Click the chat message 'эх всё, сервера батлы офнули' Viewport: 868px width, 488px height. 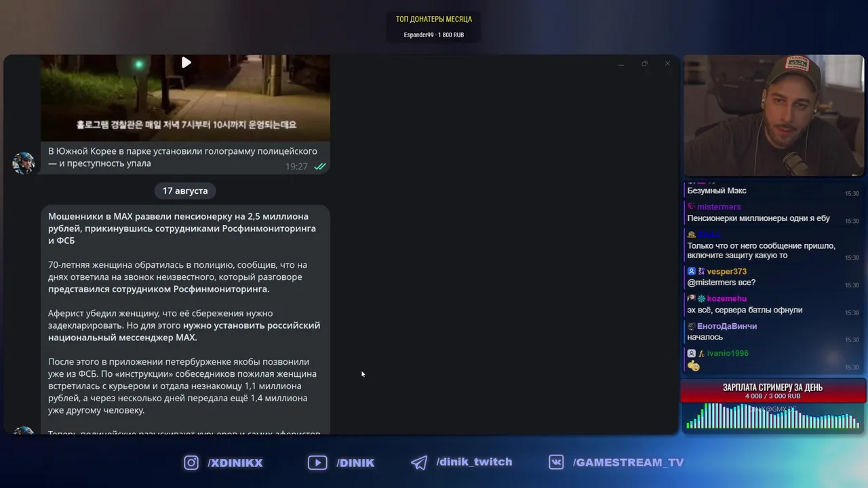tap(745, 310)
